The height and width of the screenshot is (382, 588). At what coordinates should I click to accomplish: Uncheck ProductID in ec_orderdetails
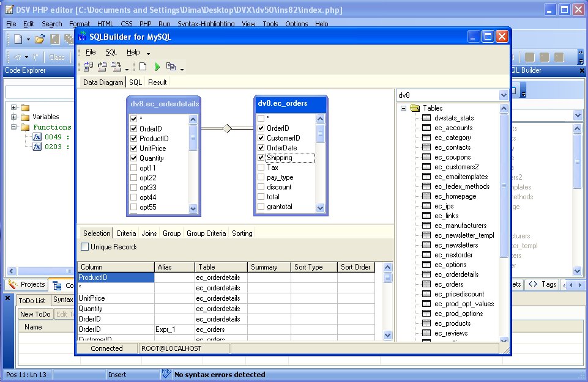click(133, 139)
